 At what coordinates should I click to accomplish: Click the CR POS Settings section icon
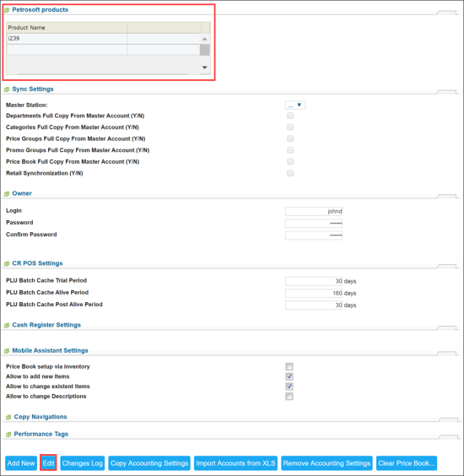pos(7,264)
